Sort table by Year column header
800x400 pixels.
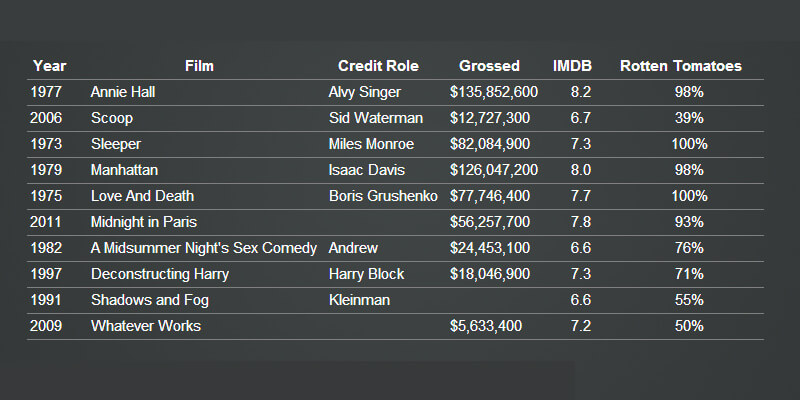(x=49, y=66)
